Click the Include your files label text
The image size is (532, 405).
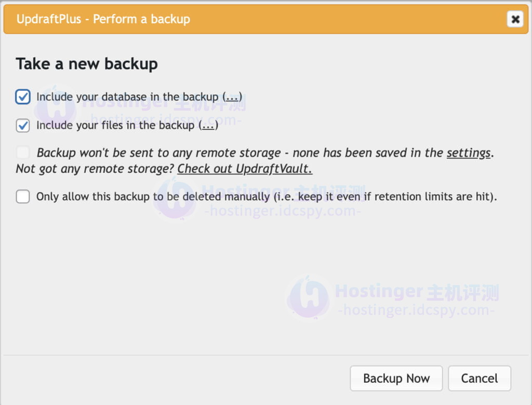(115, 126)
